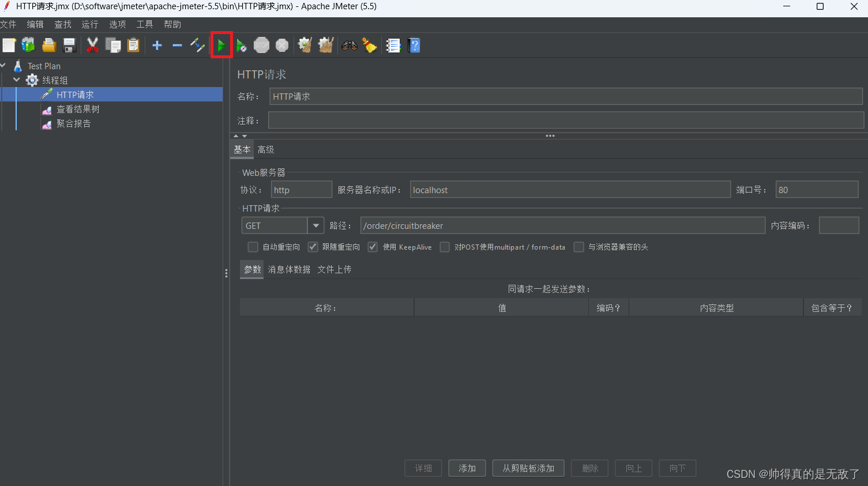
Task: Open the 运行 menu
Action: pos(90,24)
